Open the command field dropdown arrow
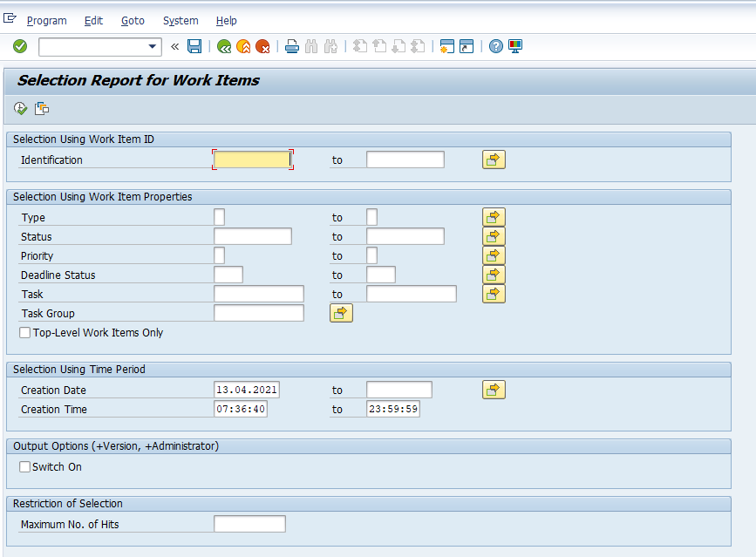 153,46
